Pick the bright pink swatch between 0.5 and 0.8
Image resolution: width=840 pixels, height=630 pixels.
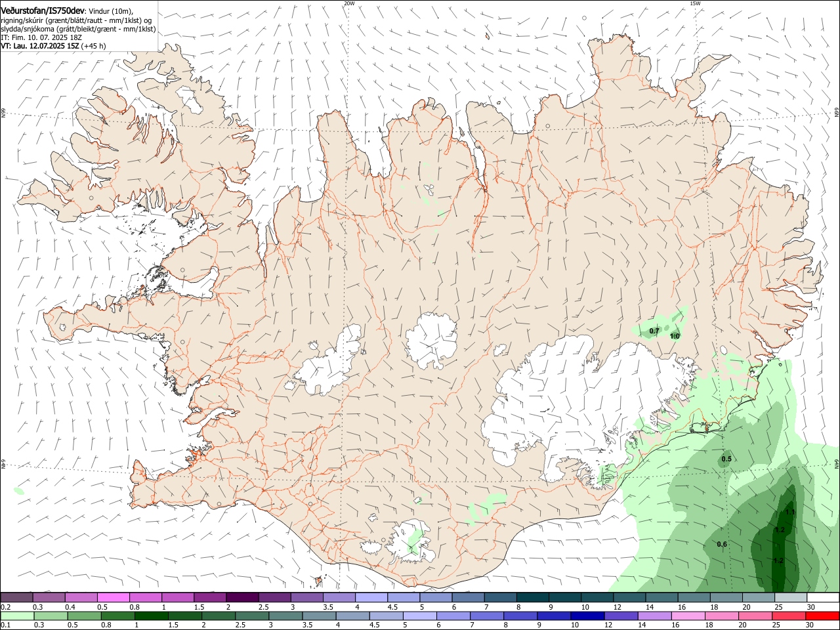pyautogui.click(x=113, y=597)
